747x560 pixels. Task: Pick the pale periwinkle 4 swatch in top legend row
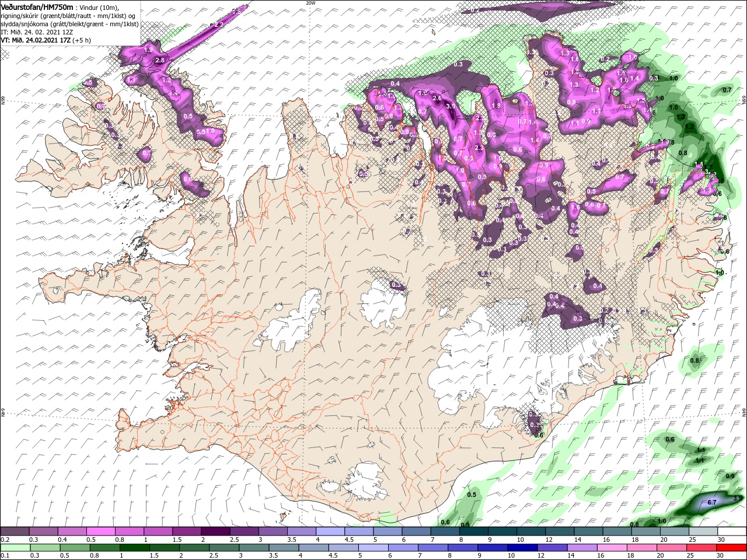click(330, 531)
